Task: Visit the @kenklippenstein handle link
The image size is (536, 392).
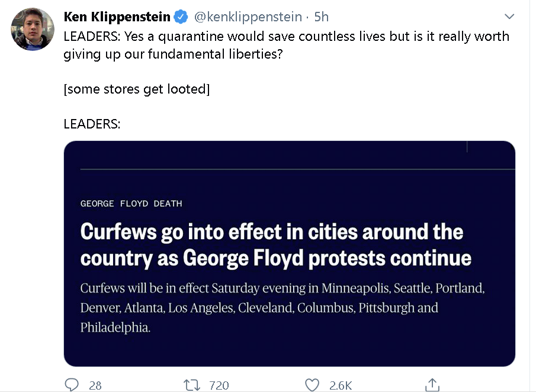Action: click(x=248, y=17)
